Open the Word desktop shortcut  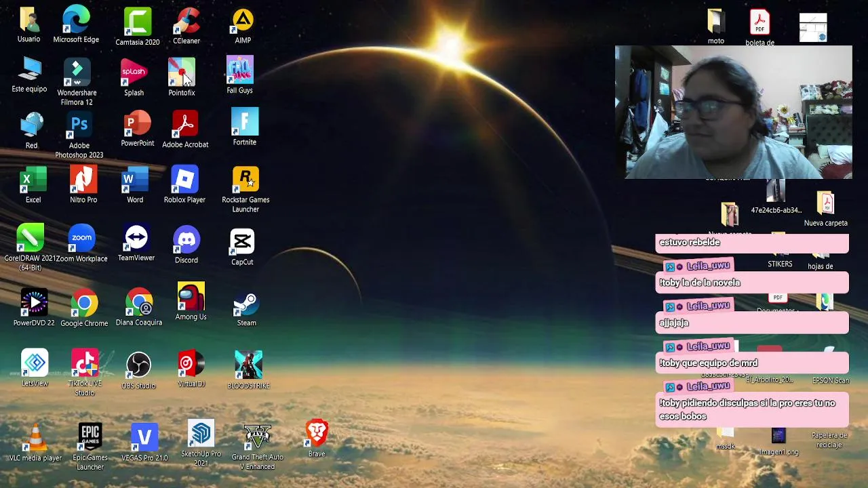[135, 181]
